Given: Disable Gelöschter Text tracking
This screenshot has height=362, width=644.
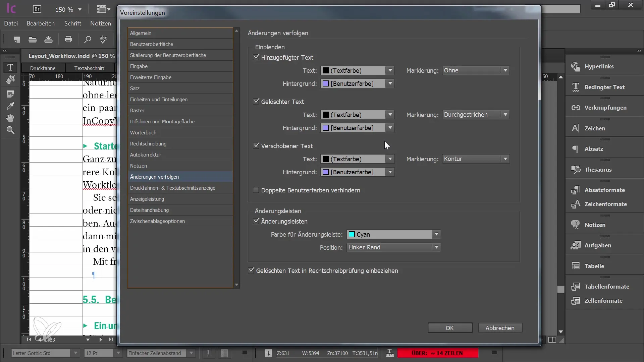Looking at the screenshot, I should [256, 101].
